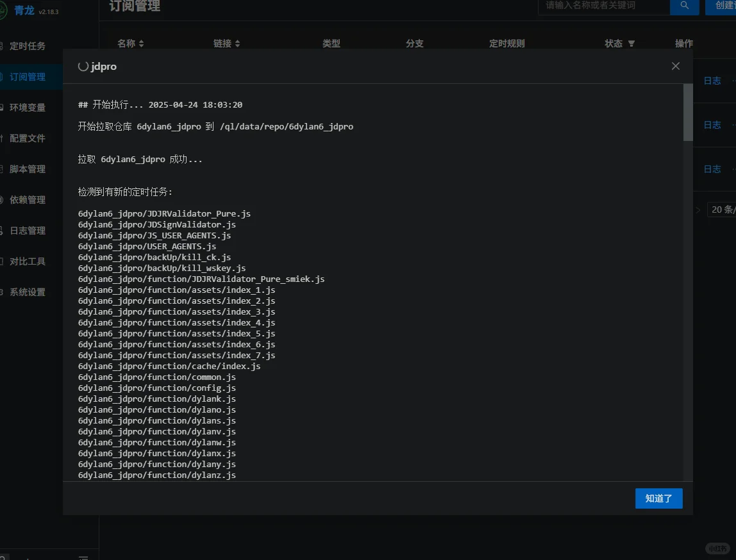Click the log dialog scrollbar thumb
The height and width of the screenshot is (560, 736).
point(688,113)
